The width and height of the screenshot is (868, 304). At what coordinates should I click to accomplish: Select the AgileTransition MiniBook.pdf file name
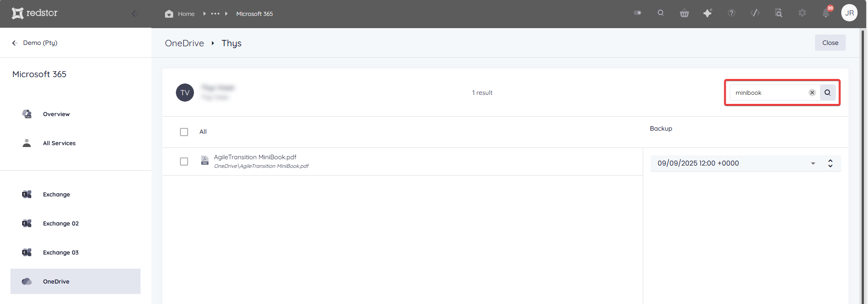(255, 157)
